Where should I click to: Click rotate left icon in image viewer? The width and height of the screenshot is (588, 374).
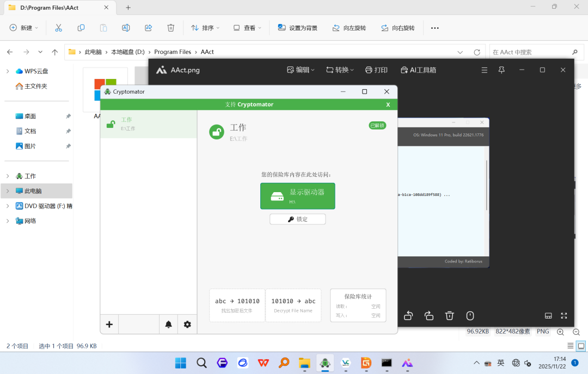click(x=408, y=316)
